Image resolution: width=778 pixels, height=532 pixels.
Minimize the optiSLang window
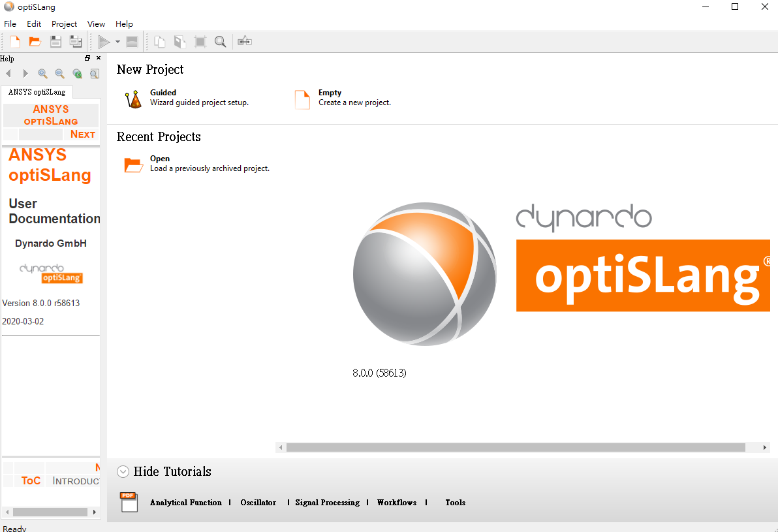[706, 7]
